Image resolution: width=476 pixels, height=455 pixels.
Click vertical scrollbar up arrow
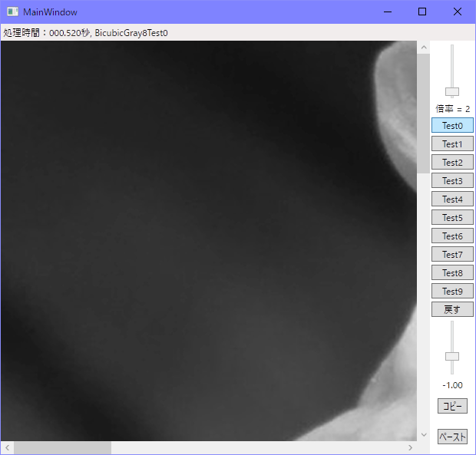point(424,48)
